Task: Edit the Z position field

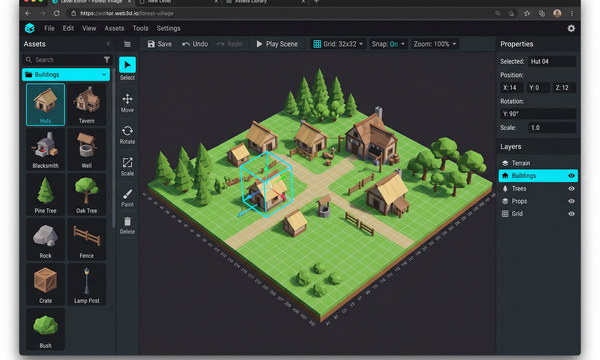Action: tap(564, 88)
